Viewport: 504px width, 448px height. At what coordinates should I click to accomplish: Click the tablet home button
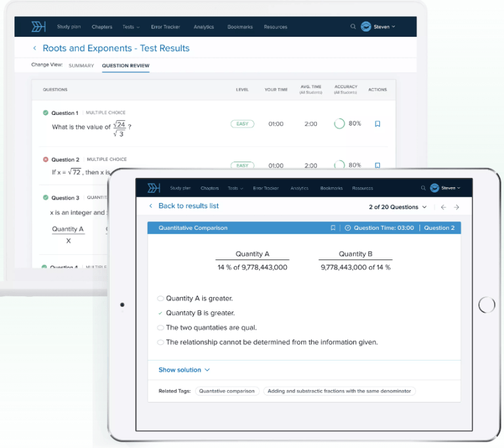click(x=487, y=305)
